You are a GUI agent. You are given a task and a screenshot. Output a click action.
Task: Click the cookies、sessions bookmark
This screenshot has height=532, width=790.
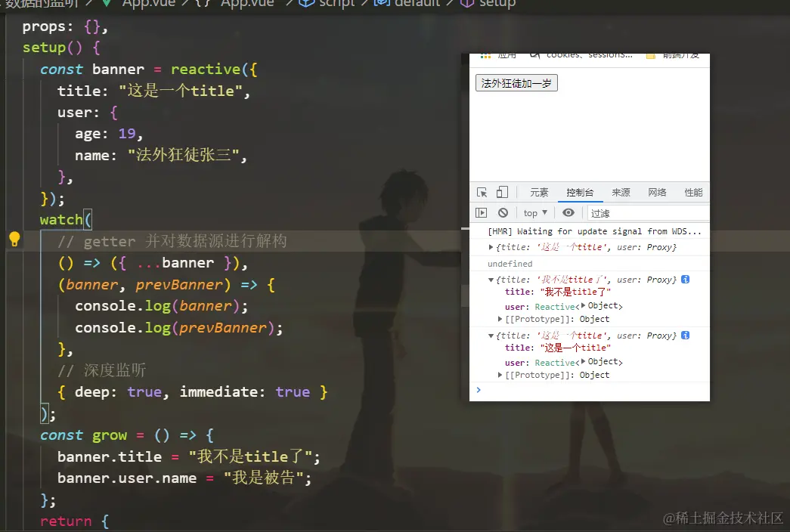(581, 55)
